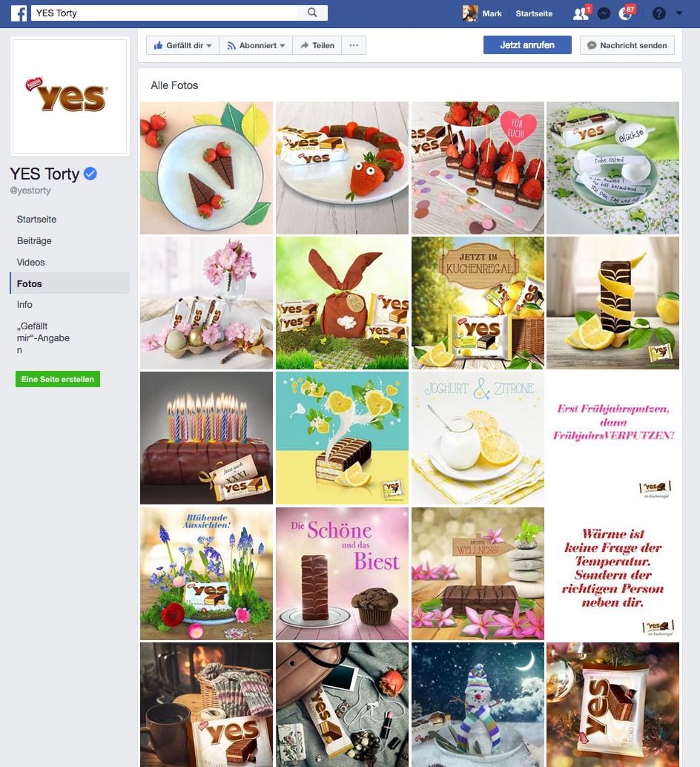Expand the account menu arrow
Image resolution: width=700 pixels, height=767 pixels.
[x=679, y=13]
